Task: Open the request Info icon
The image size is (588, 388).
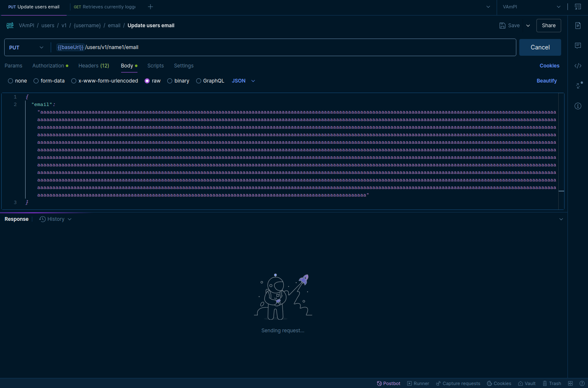Action: [x=578, y=106]
